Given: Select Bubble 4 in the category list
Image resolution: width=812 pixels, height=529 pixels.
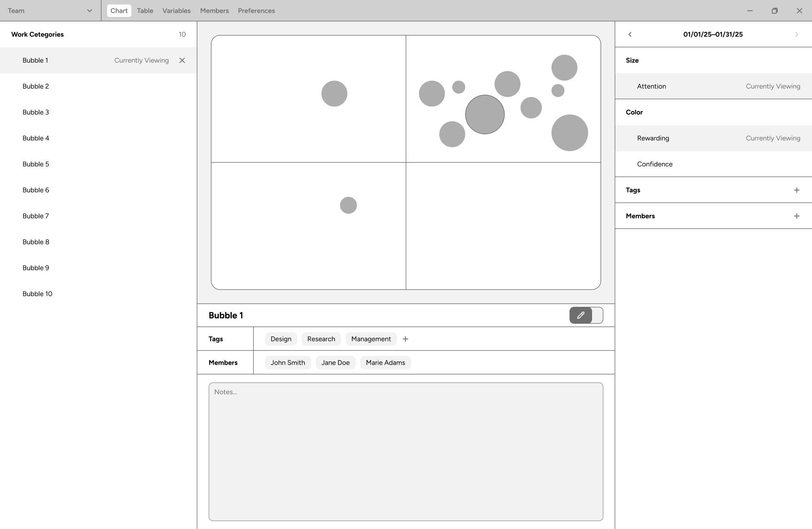Looking at the screenshot, I should (x=98, y=138).
